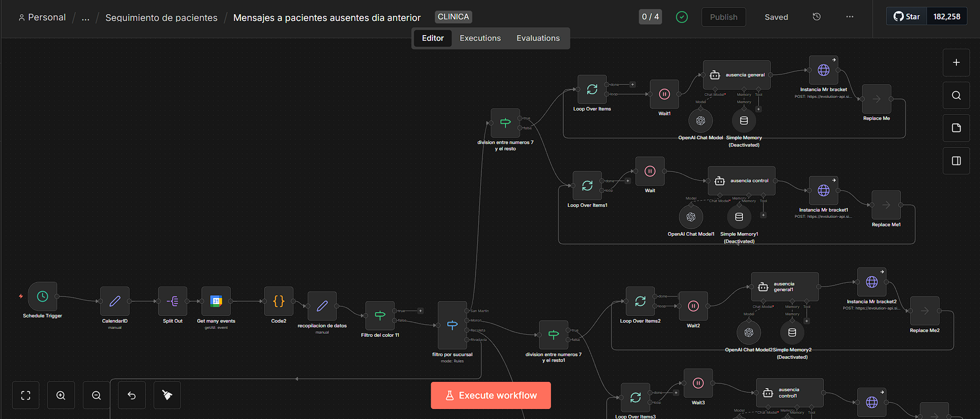
Task: Add a sticky note
Action: [x=956, y=128]
